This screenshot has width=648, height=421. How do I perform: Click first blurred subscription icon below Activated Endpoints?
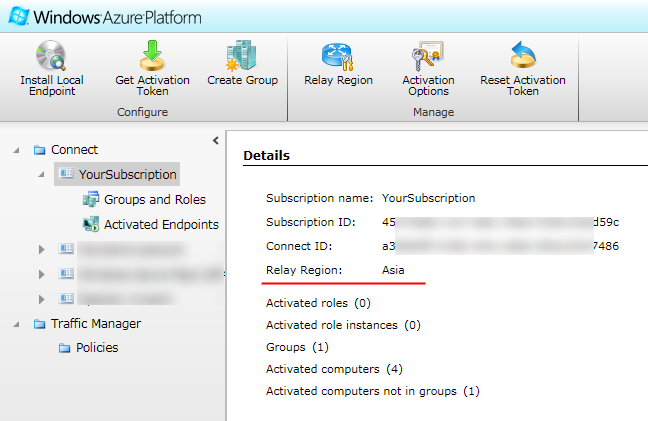coord(66,248)
